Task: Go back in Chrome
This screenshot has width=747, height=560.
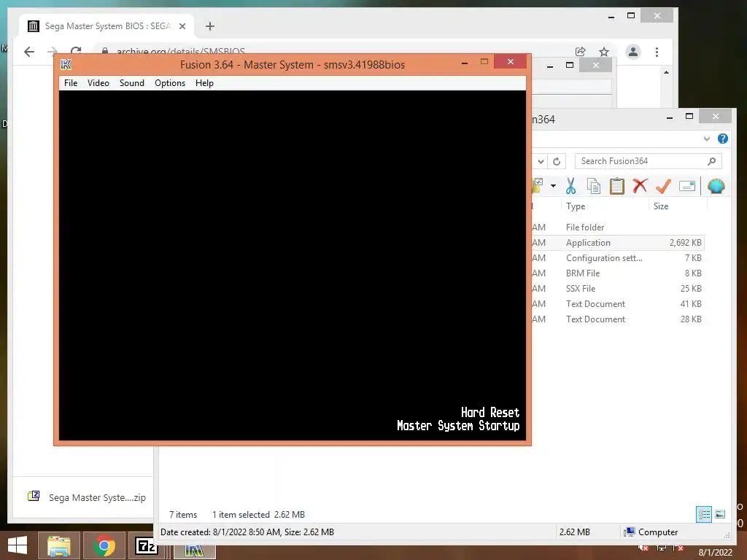Action: click(x=29, y=52)
